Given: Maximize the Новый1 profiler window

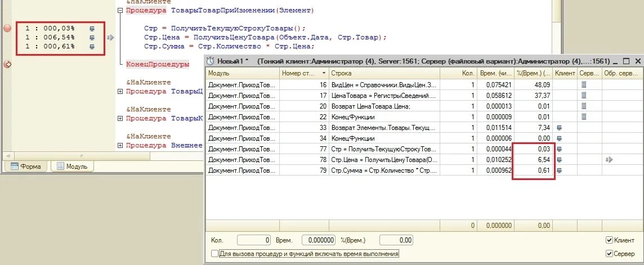Looking at the screenshot, I should click(627, 61).
